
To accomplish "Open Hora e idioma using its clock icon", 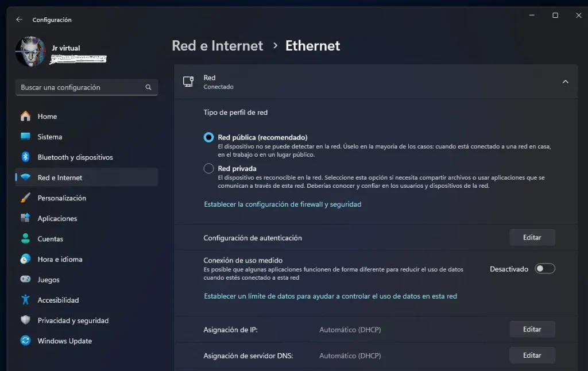I will pos(25,259).
